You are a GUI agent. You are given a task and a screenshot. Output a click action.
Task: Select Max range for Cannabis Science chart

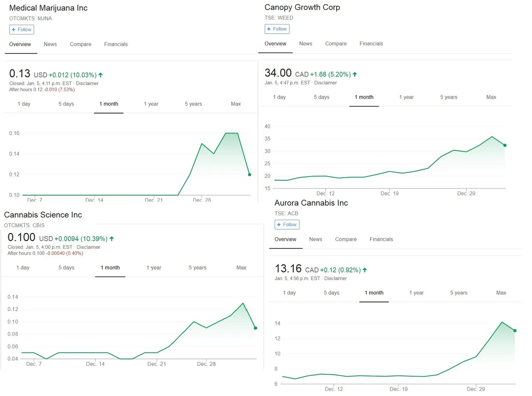[x=241, y=267]
